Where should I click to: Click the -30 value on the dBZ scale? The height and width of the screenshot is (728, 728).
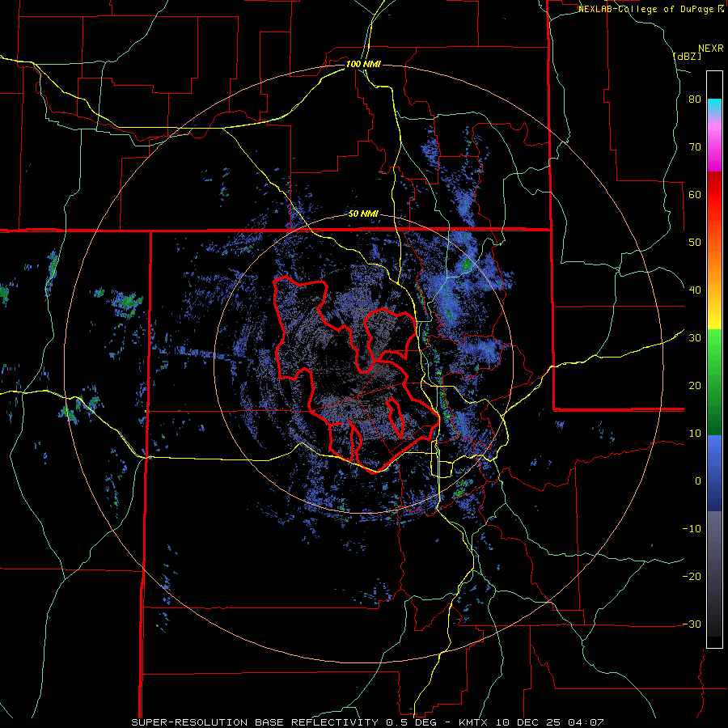(x=692, y=624)
